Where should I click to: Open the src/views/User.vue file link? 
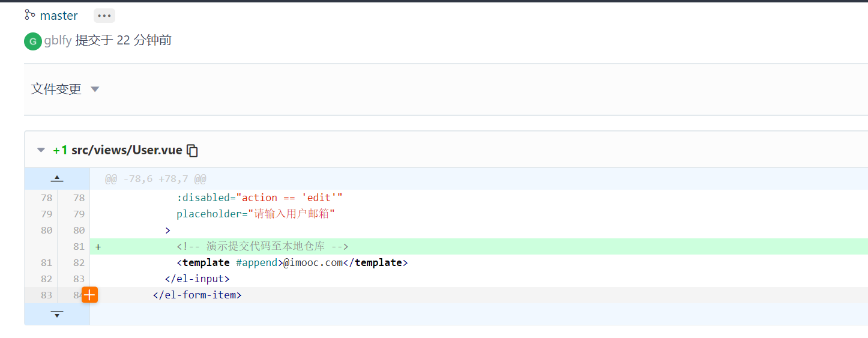click(127, 150)
